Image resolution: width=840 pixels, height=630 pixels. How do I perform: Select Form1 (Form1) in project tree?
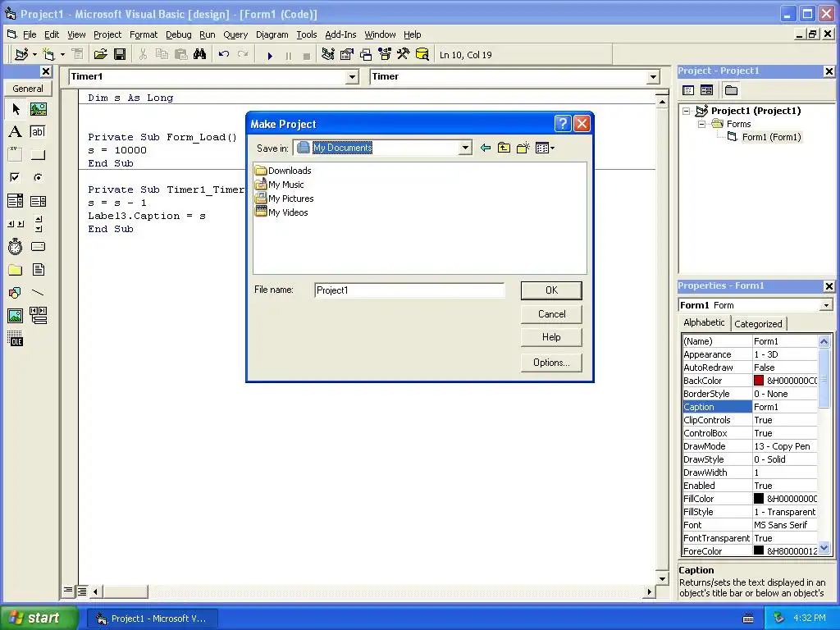[771, 137]
